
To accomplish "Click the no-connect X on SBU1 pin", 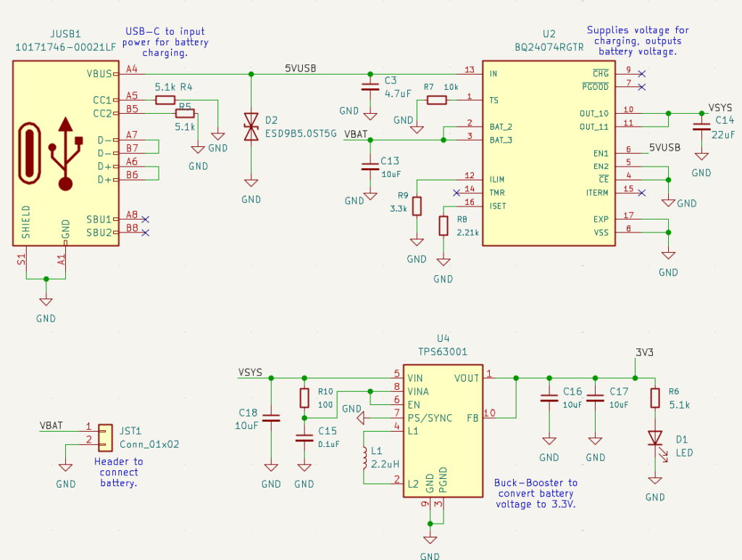I will point(146,219).
